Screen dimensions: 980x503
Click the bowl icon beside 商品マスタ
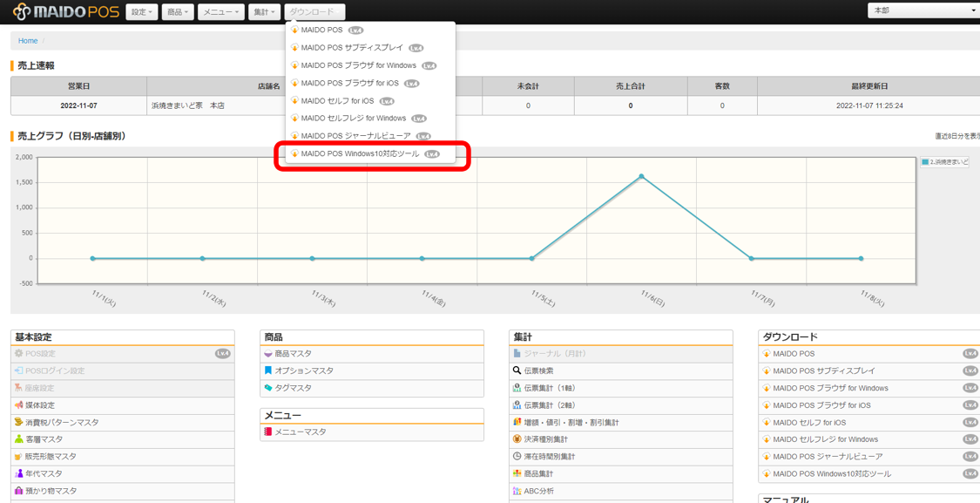pos(268,353)
